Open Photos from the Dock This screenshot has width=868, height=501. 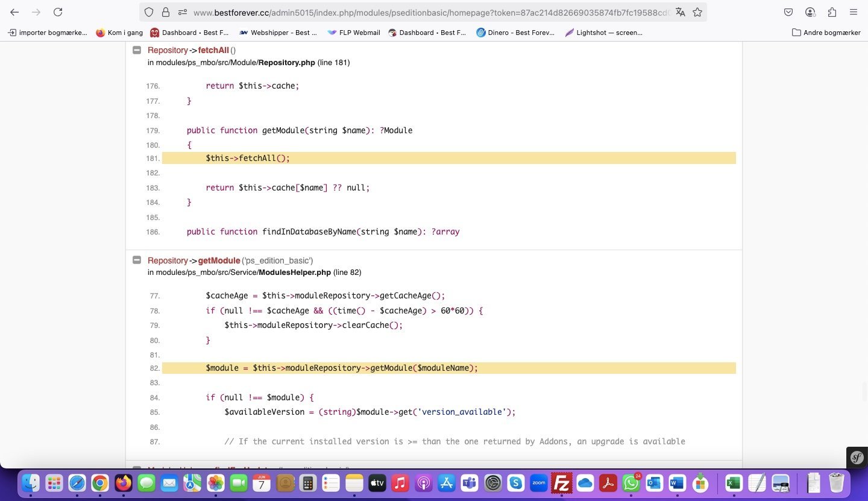pyautogui.click(x=216, y=484)
